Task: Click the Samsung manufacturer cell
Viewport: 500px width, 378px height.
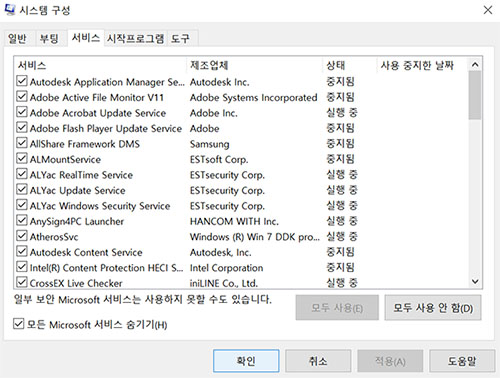Action: click(x=210, y=144)
